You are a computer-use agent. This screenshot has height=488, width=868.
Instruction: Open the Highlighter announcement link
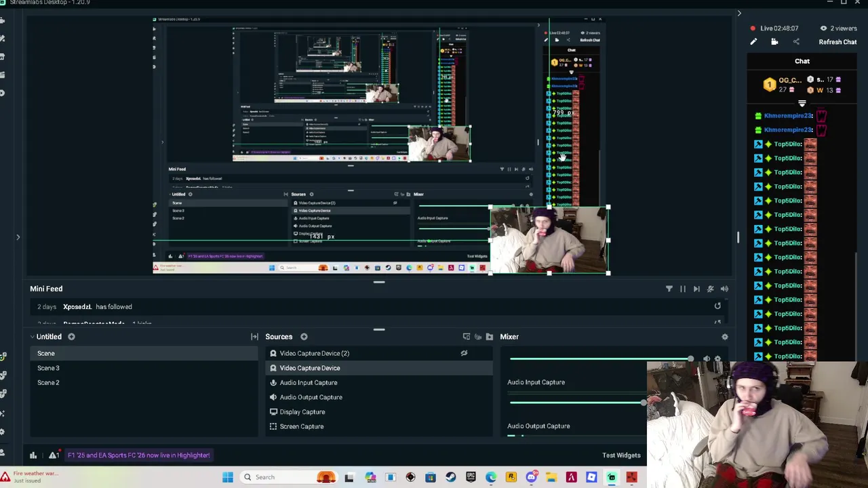pyautogui.click(x=138, y=455)
